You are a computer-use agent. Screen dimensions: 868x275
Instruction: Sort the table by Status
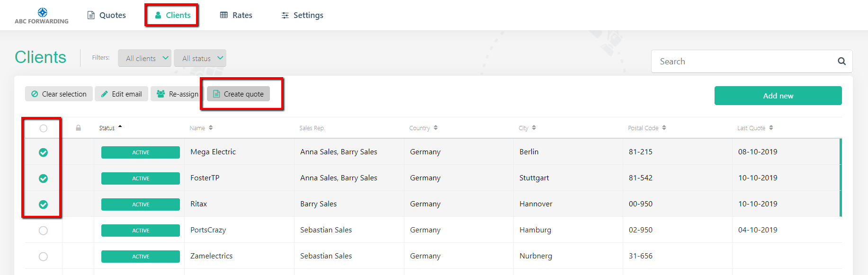(x=110, y=128)
